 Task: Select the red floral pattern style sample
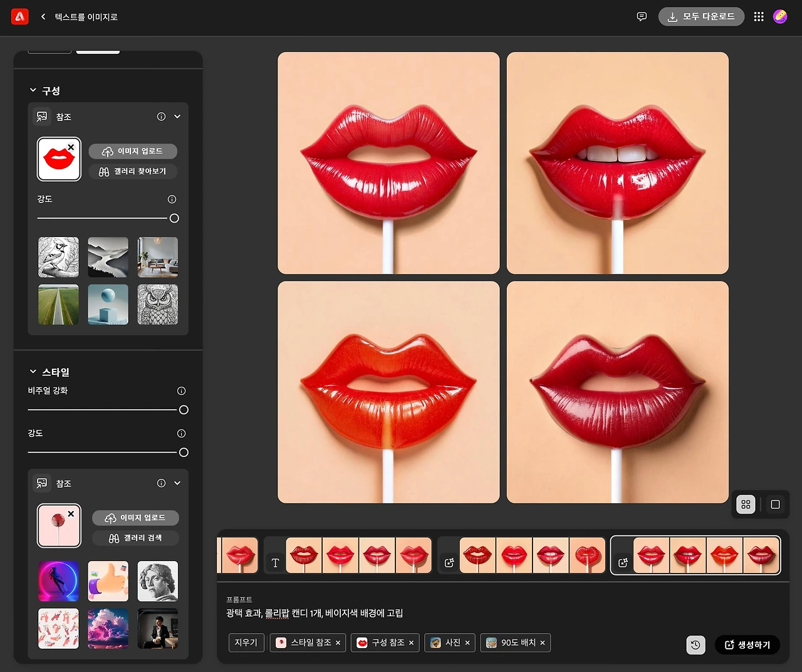[x=59, y=628]
